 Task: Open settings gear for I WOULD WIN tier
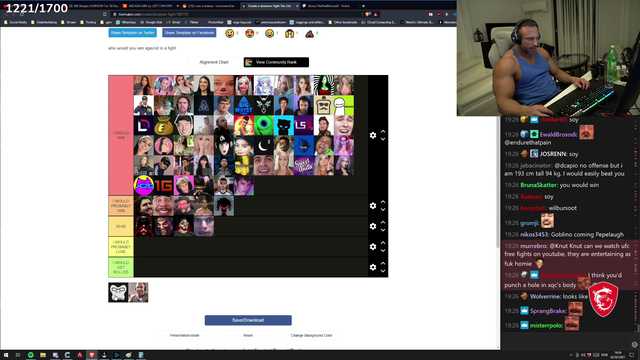[x=373, y=135]
